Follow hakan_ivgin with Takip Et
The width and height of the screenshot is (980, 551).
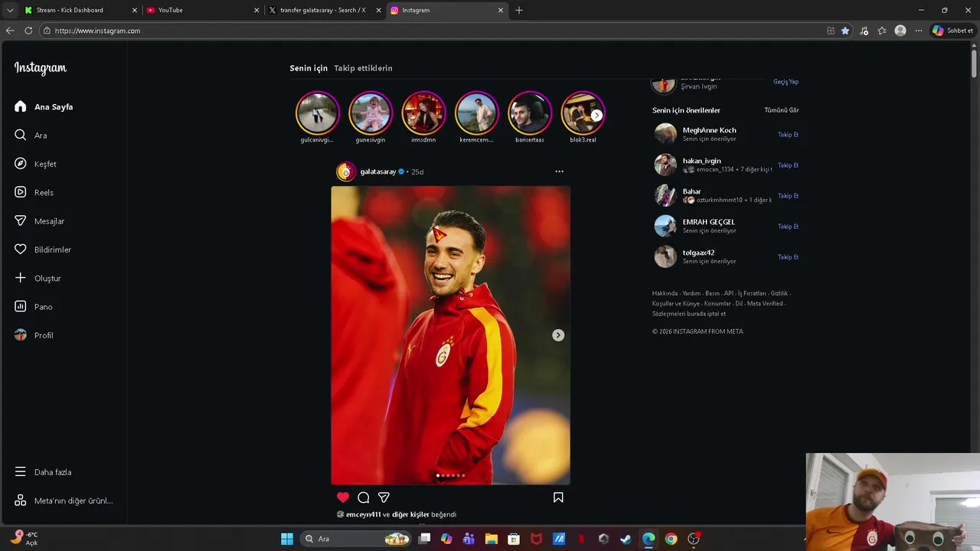(788, 165)
